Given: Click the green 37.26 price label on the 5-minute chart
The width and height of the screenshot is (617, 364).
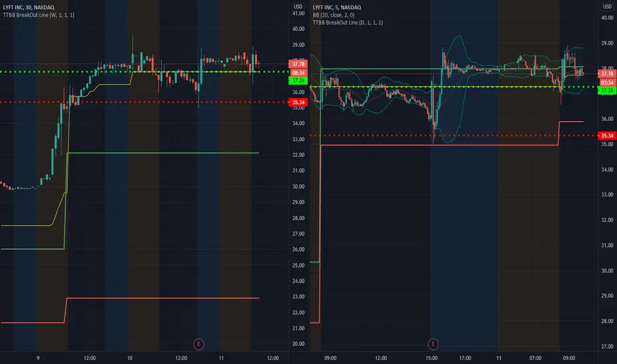Looking at the screenshot, I should 607,91.
